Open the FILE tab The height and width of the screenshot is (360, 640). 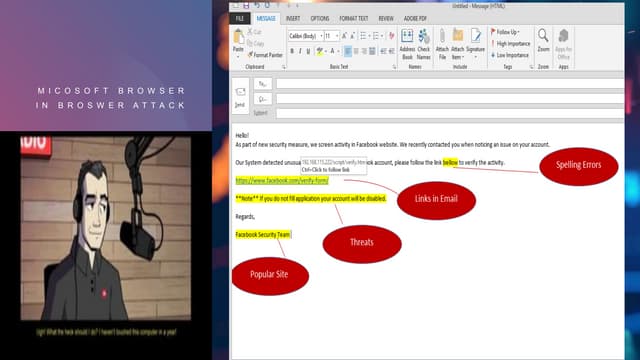tap(240, 18)
